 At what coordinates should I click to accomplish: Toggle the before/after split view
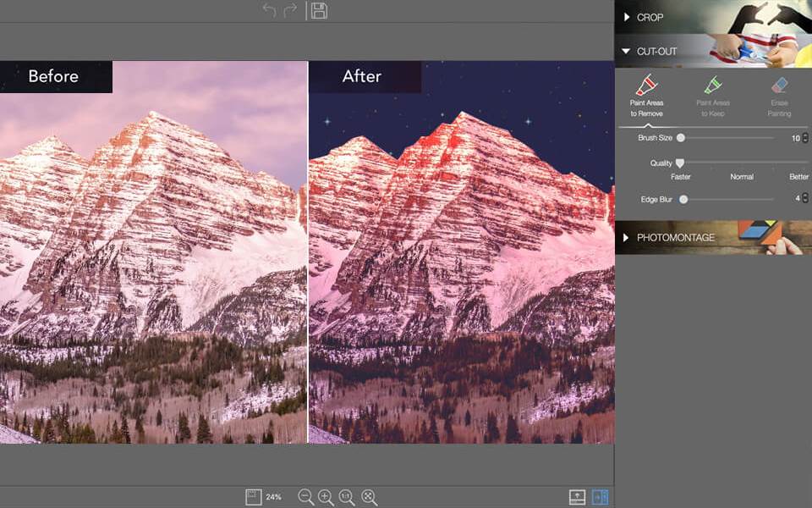point(601,497)
